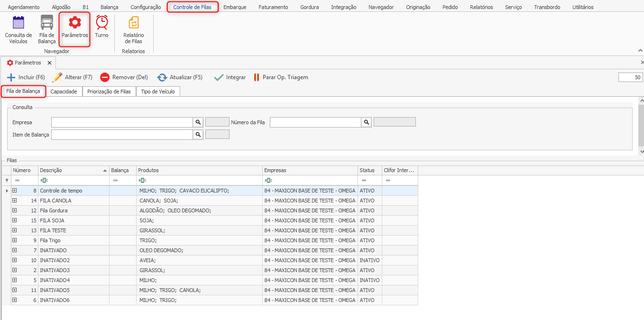Expand row 10 INATIVADO2
Screen dimensions: 644x320
click(x=15, y=260)
